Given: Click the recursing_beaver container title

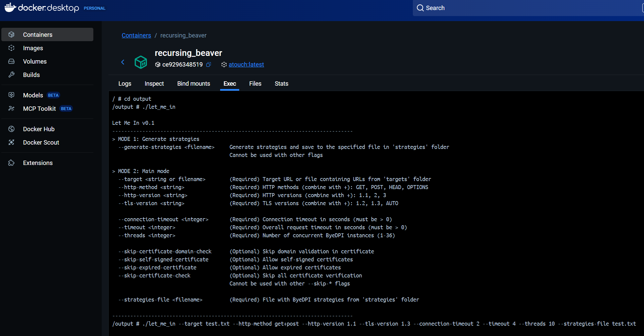Looking at the screenshot, I should [188, 53].
